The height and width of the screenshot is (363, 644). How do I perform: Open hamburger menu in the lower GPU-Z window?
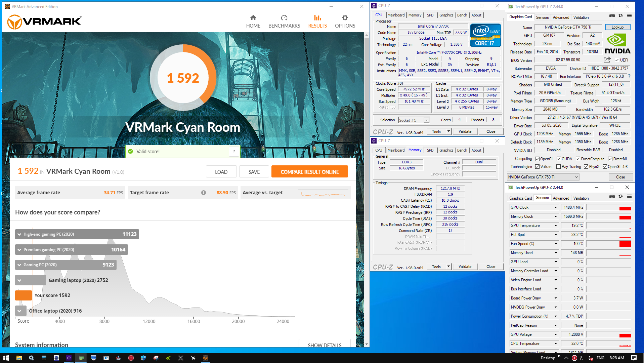(x=629, y=196)
